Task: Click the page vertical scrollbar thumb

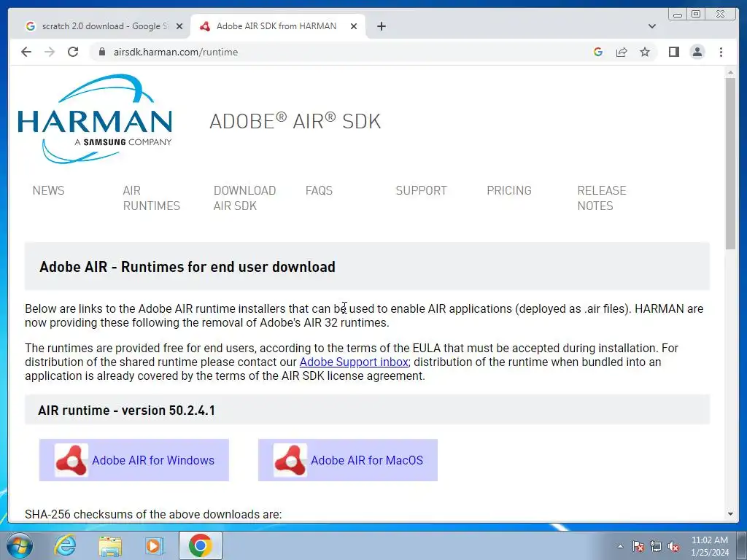Action: (x=730, y=163)
